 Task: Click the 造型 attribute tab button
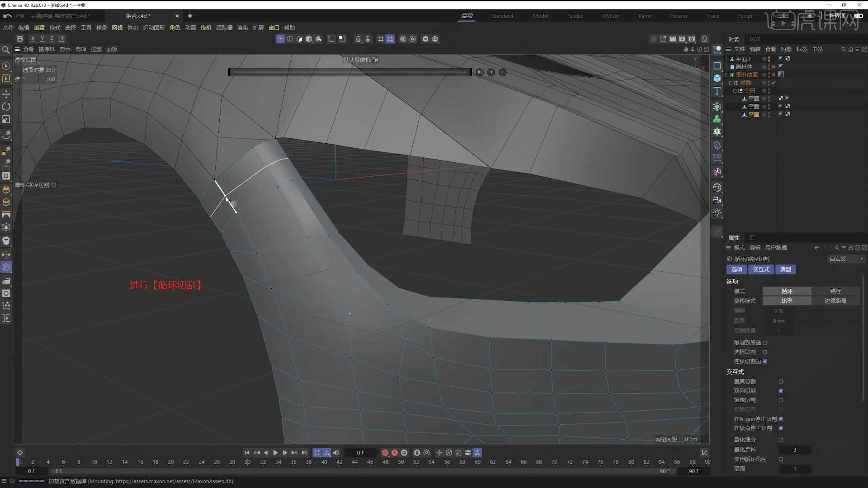pos(786,269)
